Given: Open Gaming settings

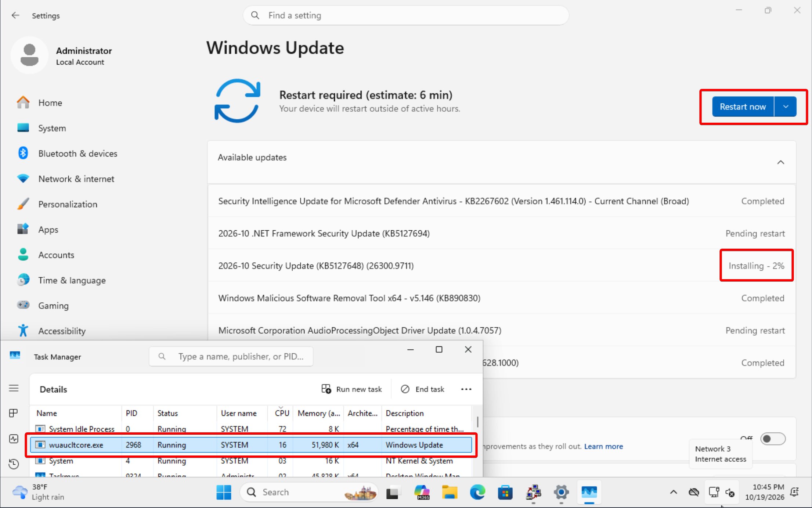Looking at the screenshot, I should (54, 306).
